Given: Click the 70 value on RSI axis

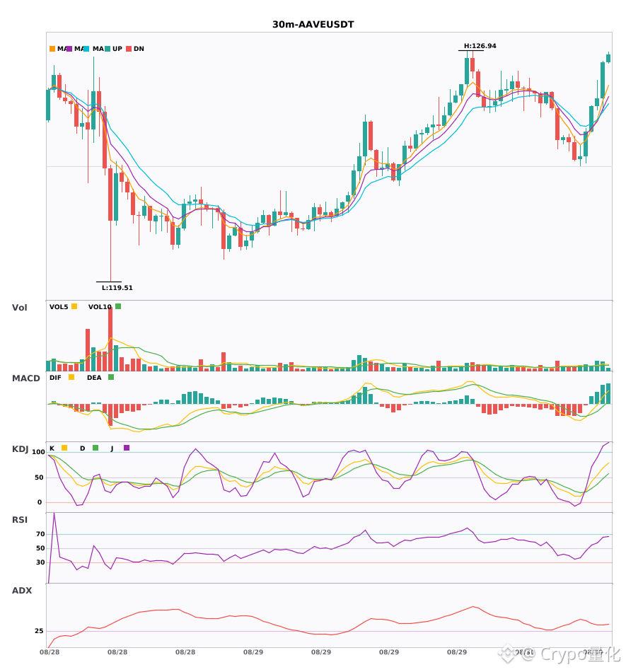Looking at the screenshot, I should [41, 534].
